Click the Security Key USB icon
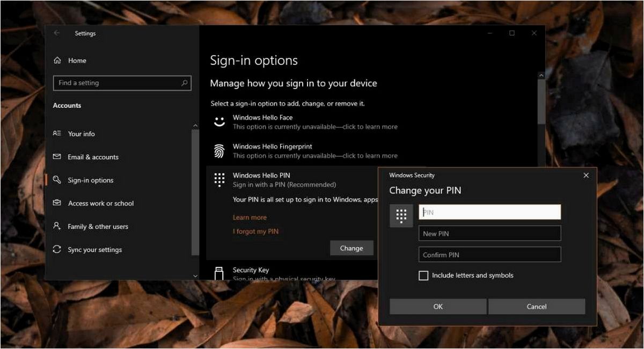The height and width of the screenshot is (349, 644). tap(219, 273)
